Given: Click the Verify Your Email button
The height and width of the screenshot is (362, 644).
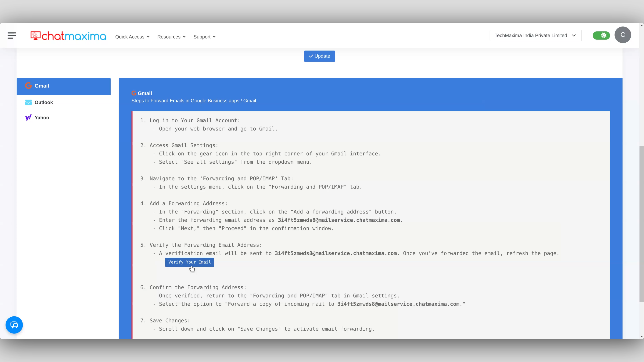Looking at the screenshot, I should tap(190, 262).
